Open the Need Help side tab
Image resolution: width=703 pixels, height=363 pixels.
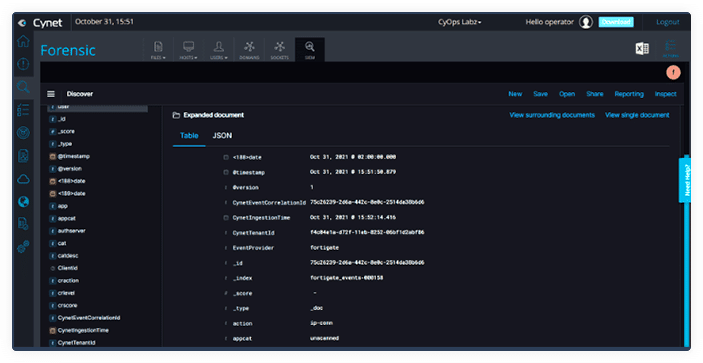click(685, 179)
